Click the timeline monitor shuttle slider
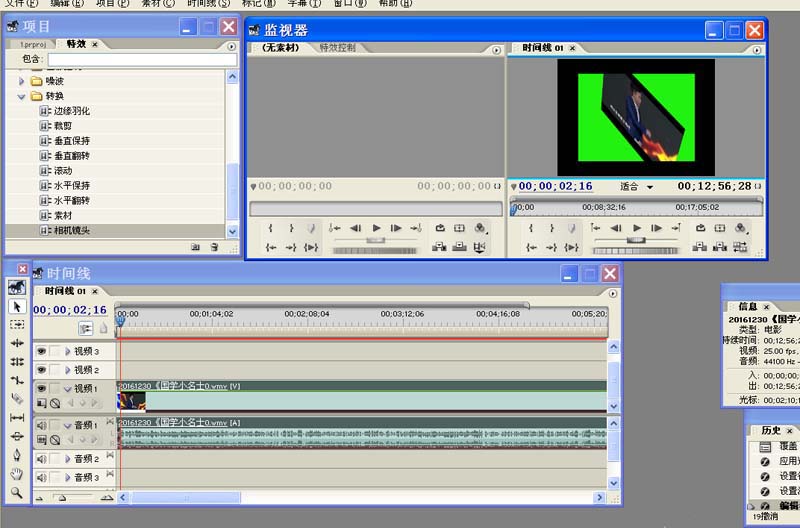800x528 pixels. click(x=636, y=240)
